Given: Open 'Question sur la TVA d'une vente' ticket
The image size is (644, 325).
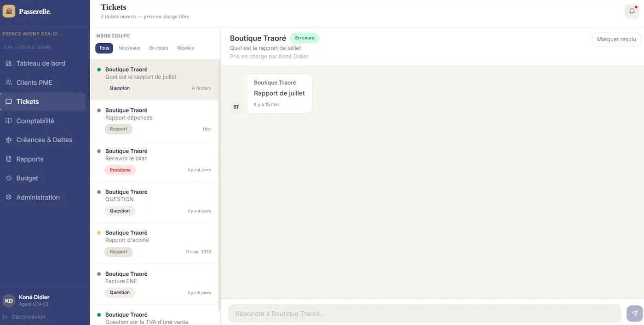Looking at the screenshot, I should (x=154, y=315).
